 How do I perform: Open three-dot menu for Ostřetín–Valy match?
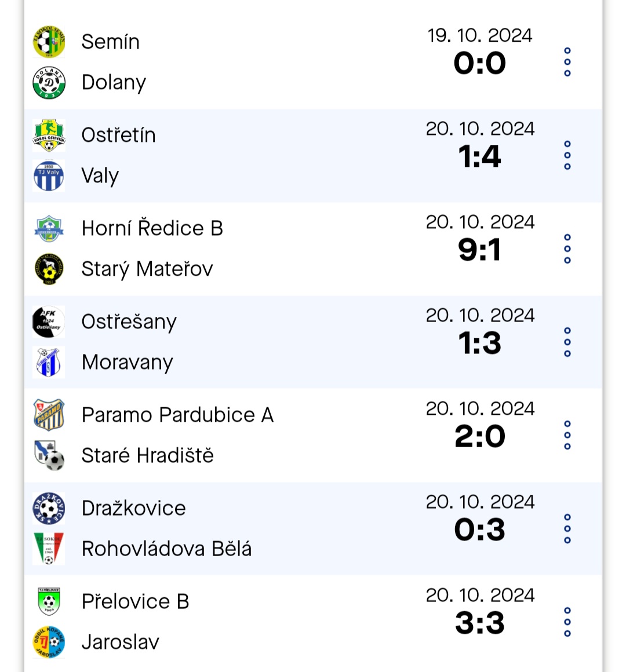pos(567,155)
